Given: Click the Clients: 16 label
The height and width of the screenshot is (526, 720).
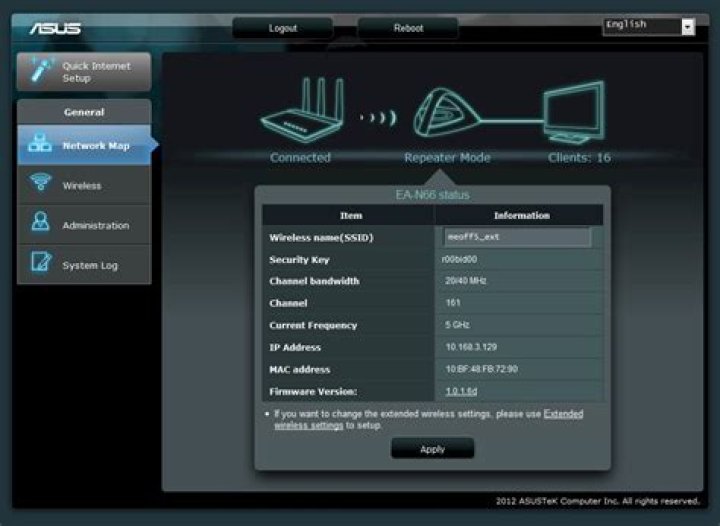Looking at the screenshot, I should click(x=579, y=157).
